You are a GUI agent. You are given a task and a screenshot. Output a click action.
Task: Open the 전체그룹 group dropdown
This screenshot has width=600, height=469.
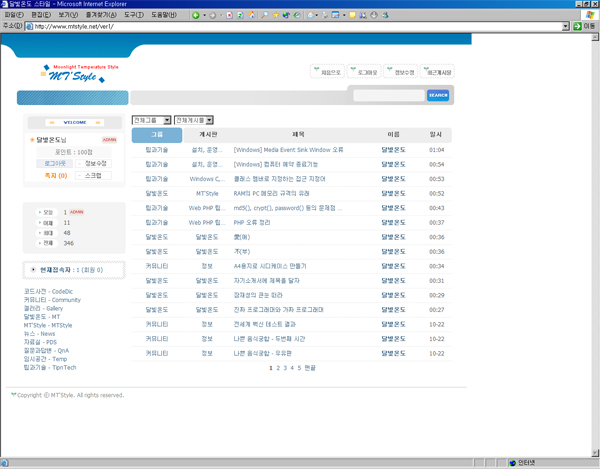tap(151, 120)
